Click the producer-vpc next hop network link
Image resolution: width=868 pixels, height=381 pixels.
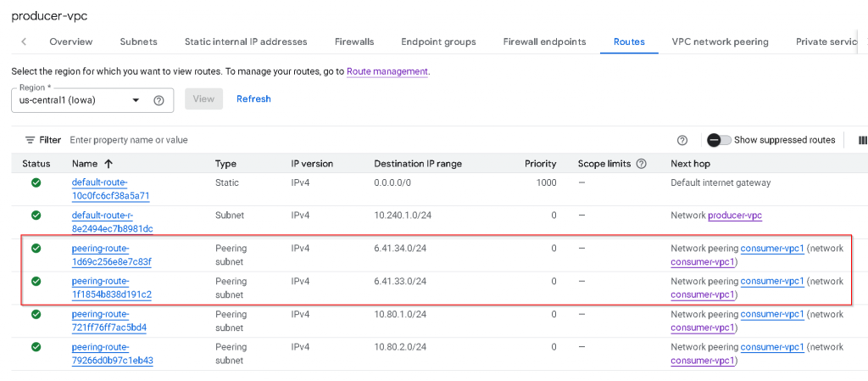point(734,216)
